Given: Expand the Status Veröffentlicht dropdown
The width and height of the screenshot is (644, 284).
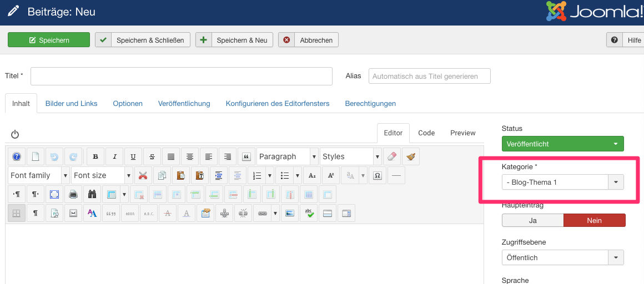Looking at the screenshot, I should point(563,144).
